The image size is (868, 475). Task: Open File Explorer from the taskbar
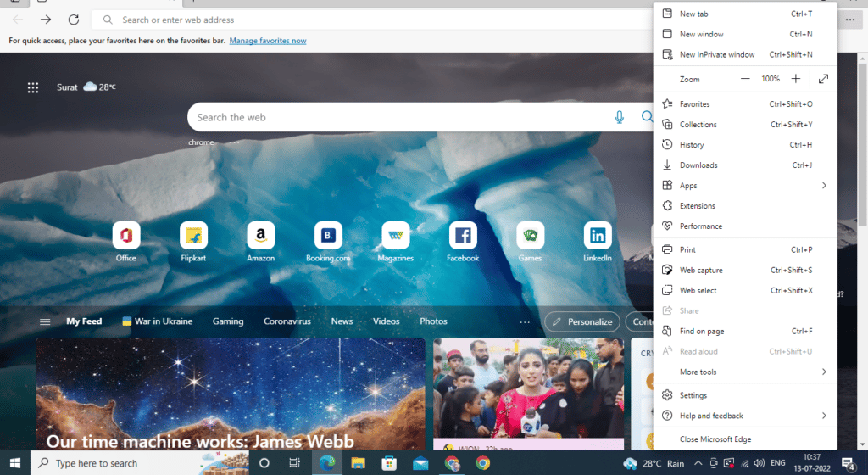[x=359, y=463]
